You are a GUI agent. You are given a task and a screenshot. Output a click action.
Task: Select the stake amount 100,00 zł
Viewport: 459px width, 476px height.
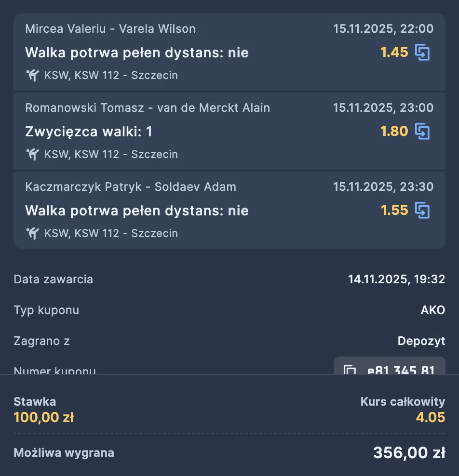43,417
